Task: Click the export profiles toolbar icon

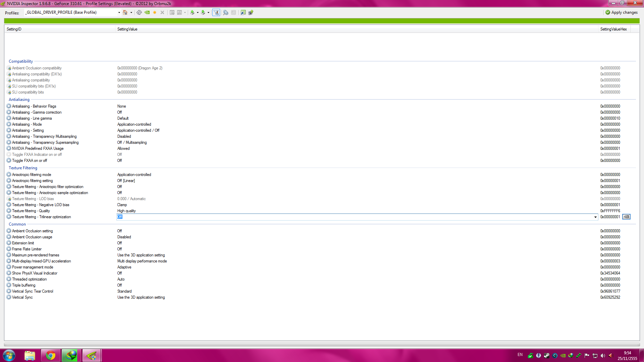Action: (192, 13)
